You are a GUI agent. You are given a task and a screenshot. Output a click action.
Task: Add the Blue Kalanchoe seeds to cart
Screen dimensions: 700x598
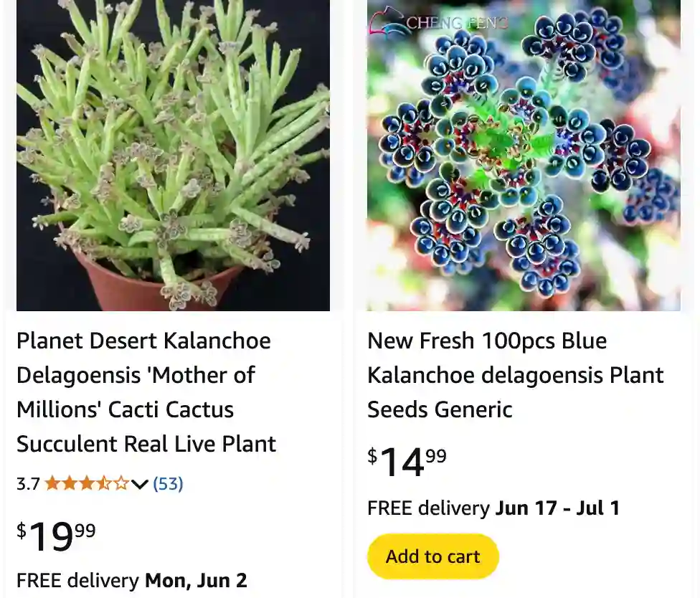pos(432,556)
